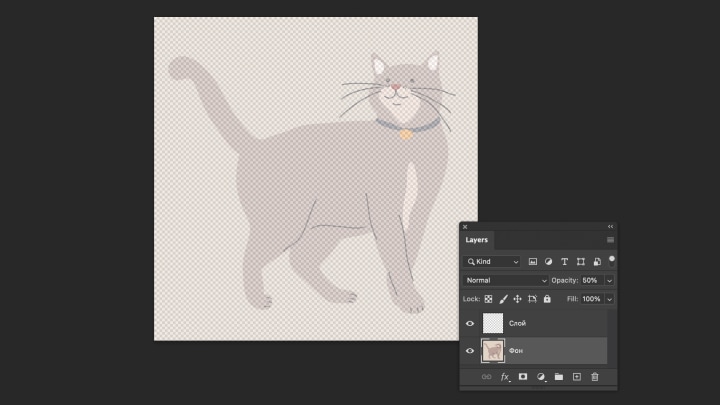This screenshot has height=405, width=720.
Task: Prevent auto-nesting with artboard lock icon
Action: [532, 299]
